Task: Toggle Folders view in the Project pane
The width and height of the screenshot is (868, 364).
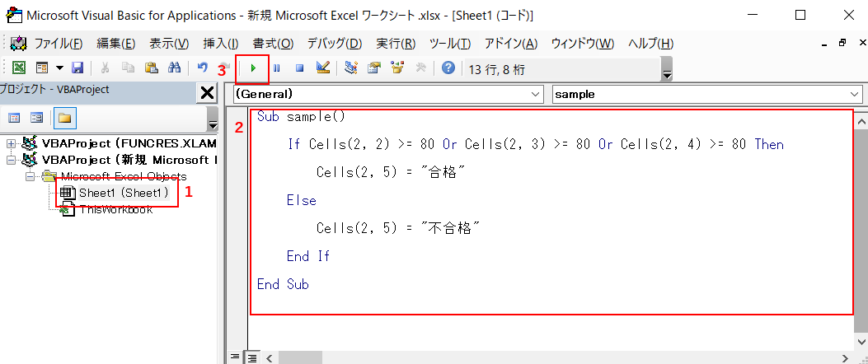Action: coord(64,118)
